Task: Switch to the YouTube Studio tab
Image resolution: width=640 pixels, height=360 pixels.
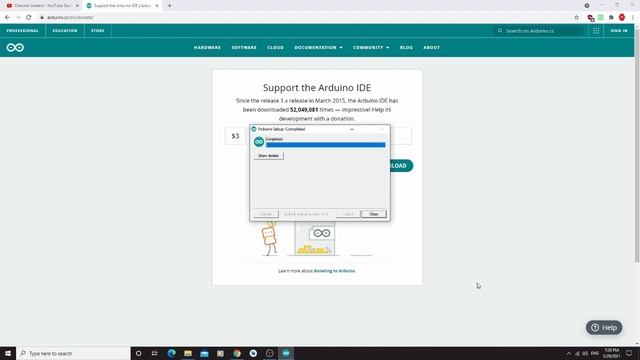Action: (x=41, y=6)
